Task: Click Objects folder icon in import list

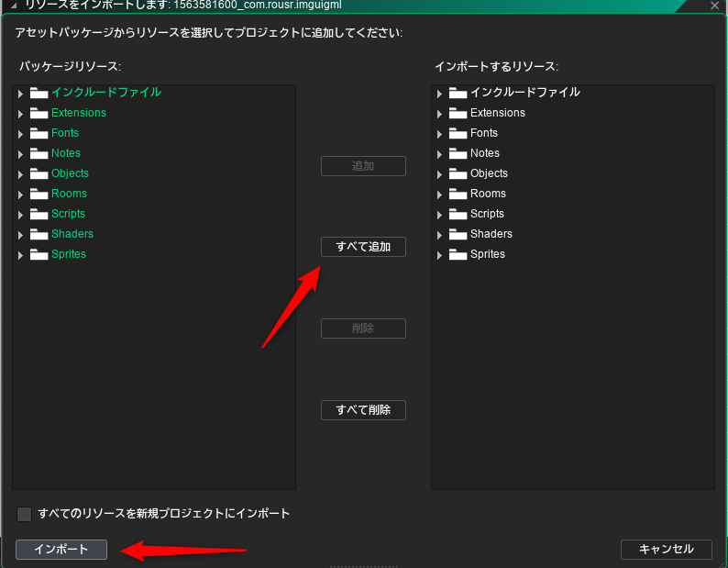Action: click(x=458, y=173)
